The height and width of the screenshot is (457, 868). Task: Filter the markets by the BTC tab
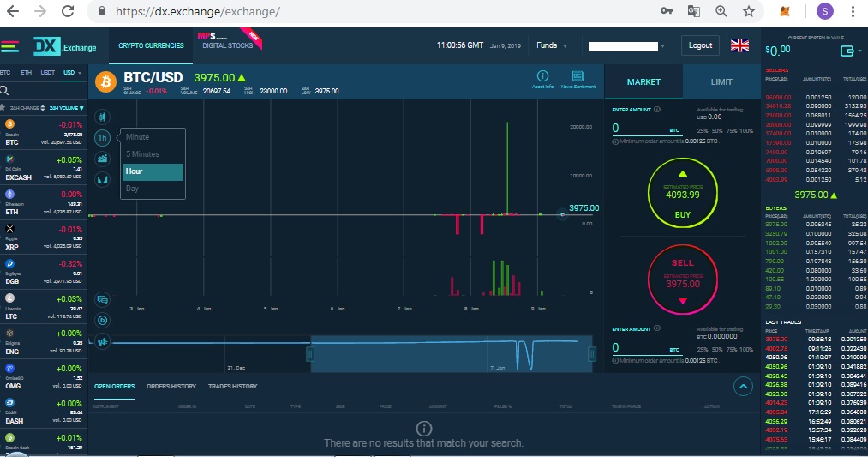coord(5,73)
